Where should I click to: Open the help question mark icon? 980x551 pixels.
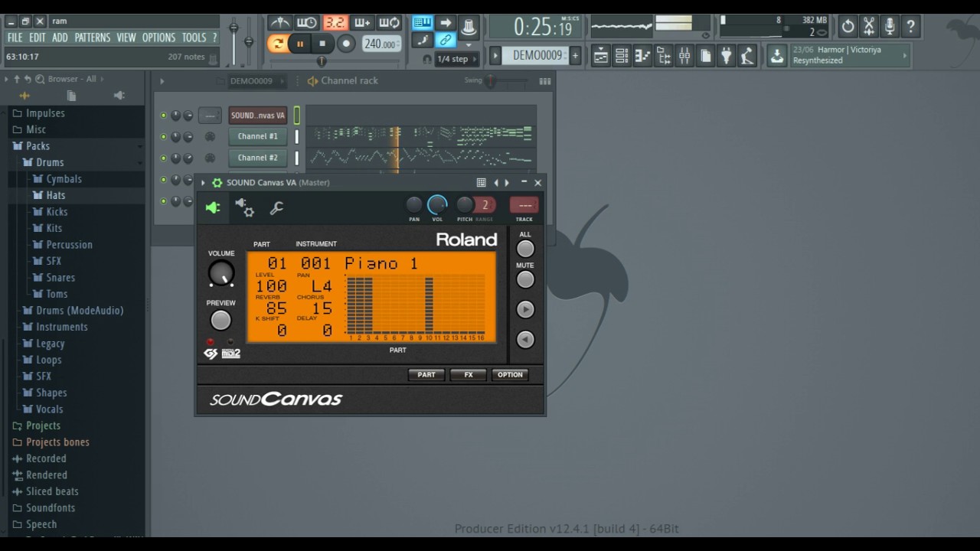pyautogui.click(x=910, y=26)
